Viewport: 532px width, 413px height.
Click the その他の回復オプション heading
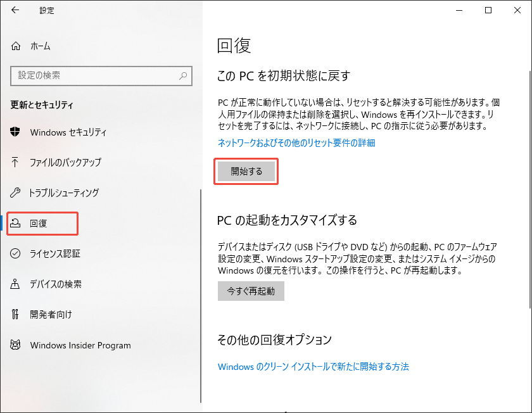point(274,340)
